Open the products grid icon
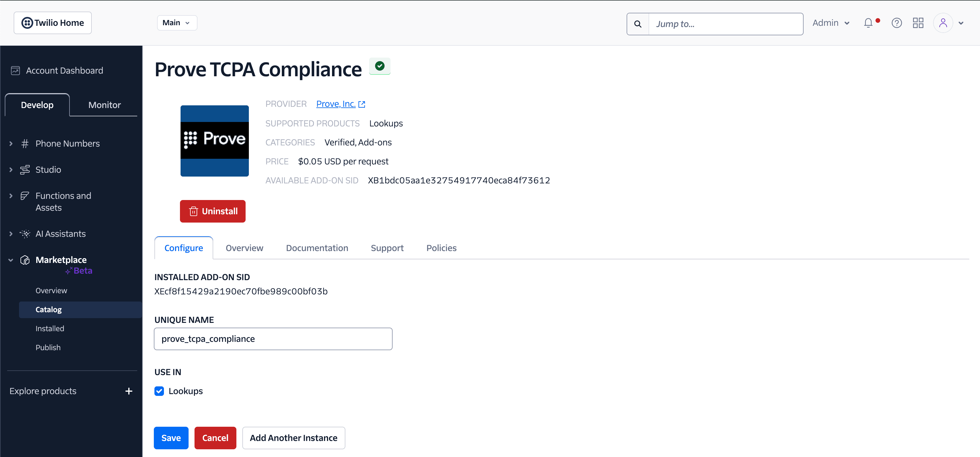 (x=918, y=23)
